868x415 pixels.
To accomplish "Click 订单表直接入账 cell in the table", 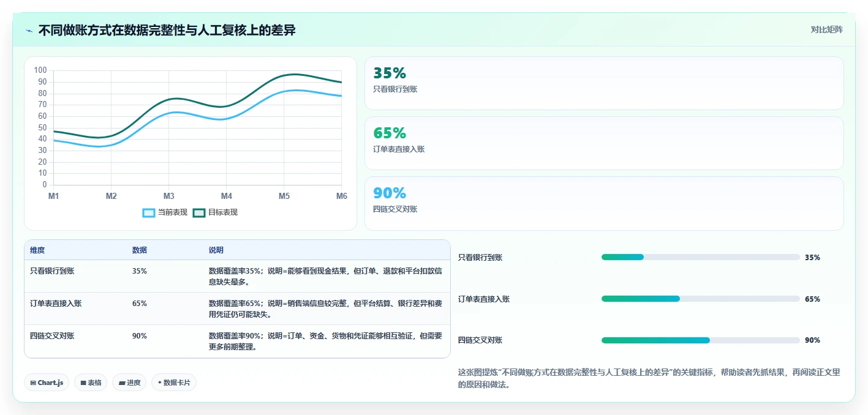I will pos(56,303).
